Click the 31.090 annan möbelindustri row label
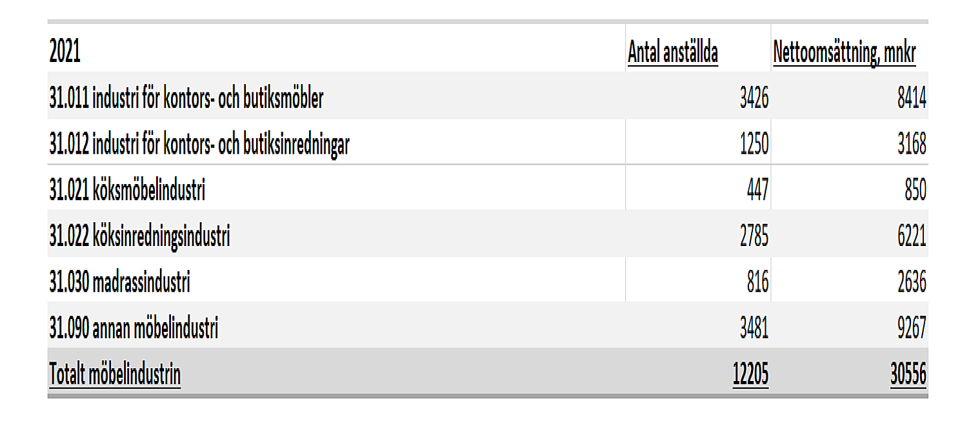 (x=134, y=329)
